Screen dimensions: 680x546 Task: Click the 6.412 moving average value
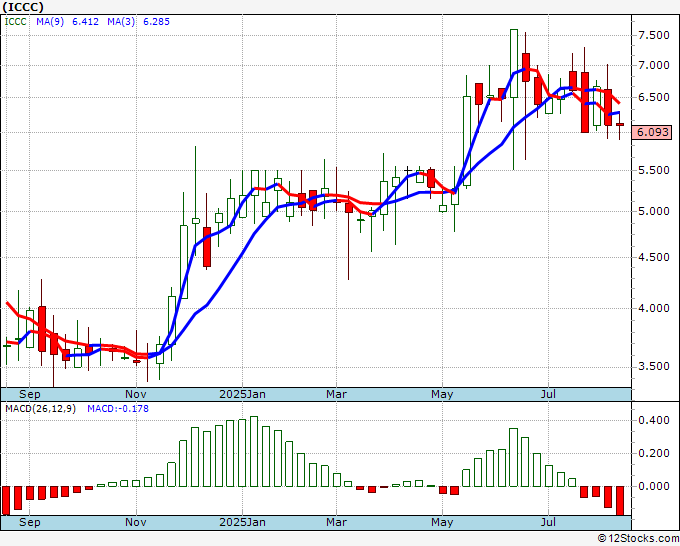[85, 22]
